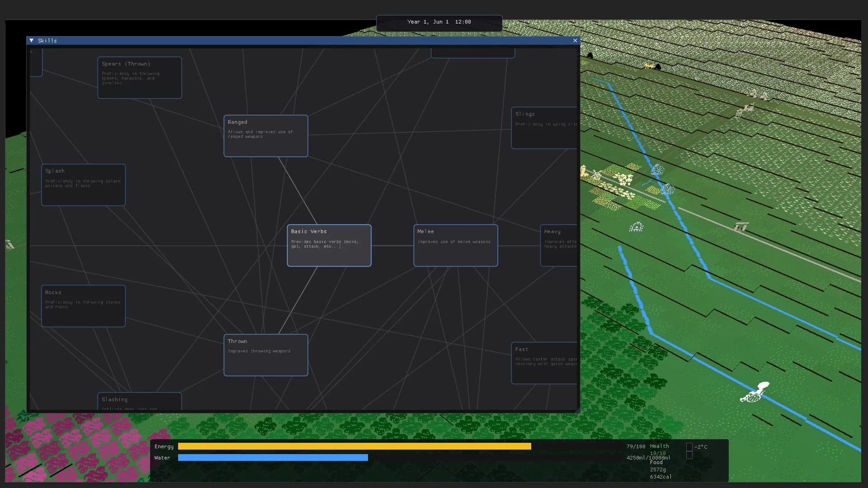Screen dimensions: 868x488
Task: Click the temperature indicator box
Action: (689, 447)
